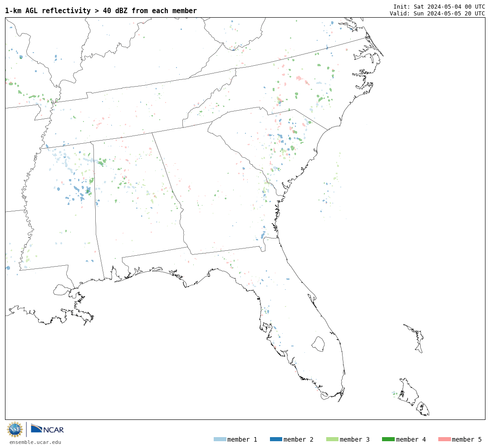Open the ensemble.ucar.edu link text

tap(35, 442)
